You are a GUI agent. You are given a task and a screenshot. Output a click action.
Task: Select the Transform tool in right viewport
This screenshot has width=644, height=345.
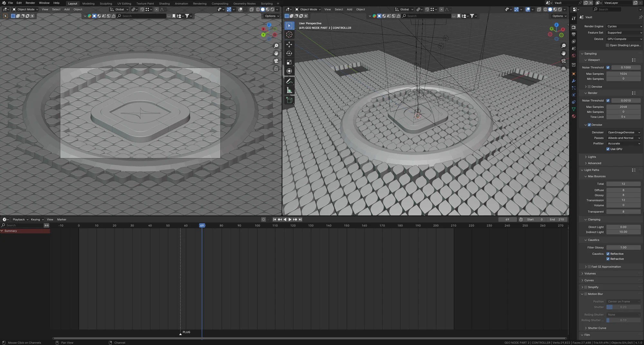click(x=289, y=71)
